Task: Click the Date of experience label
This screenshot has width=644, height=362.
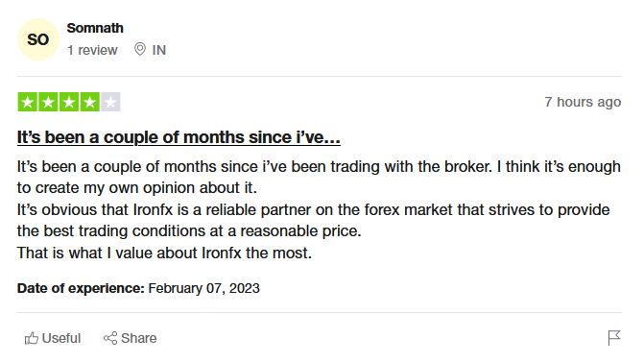Action: (x=81, y=288)
